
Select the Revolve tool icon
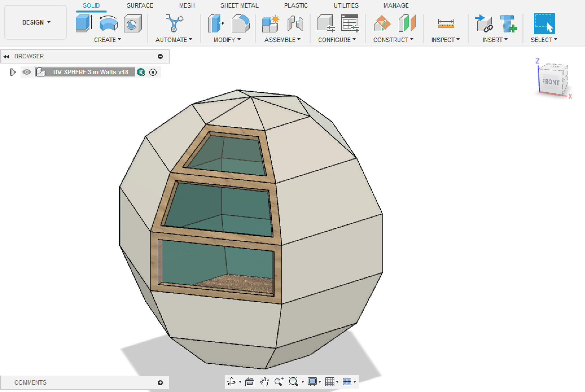109,23
